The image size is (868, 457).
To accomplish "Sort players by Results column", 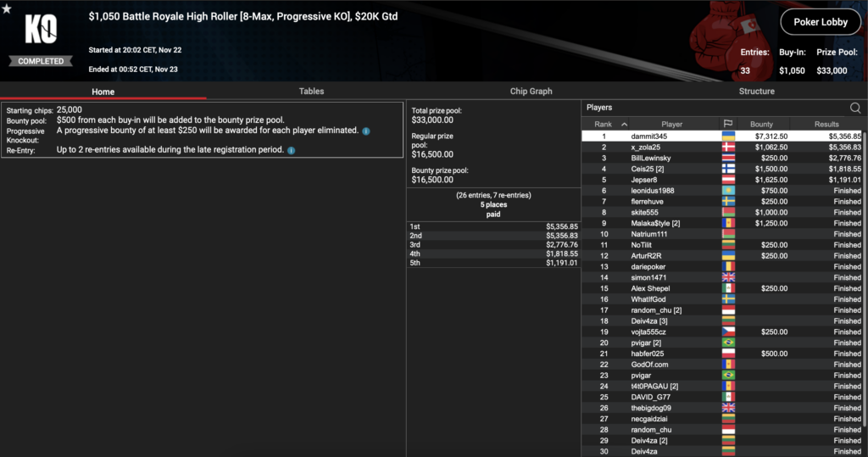I will point(826,124).
